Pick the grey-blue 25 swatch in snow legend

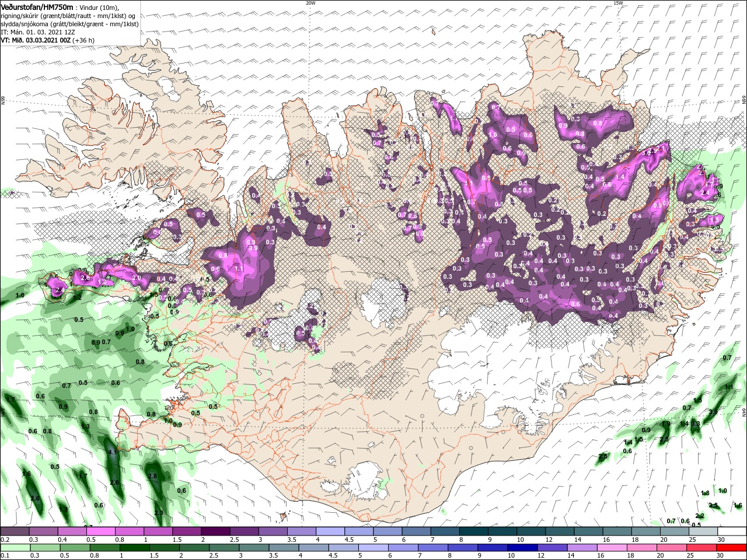(703, 531)
